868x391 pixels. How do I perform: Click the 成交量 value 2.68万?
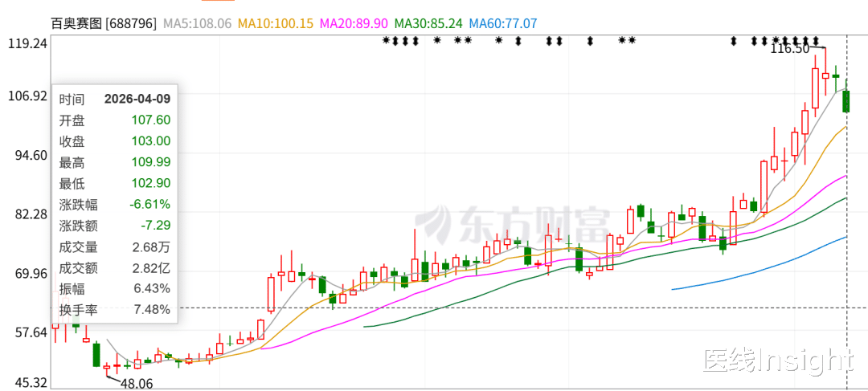[151, 246]
